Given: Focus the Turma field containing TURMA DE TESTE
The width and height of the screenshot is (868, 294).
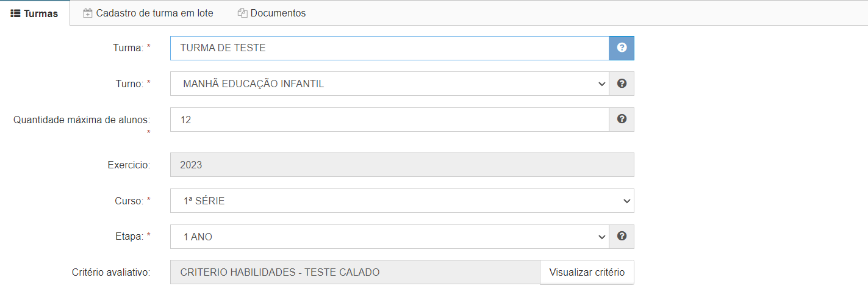Looking at the screenshot, I should coord(389,48).
